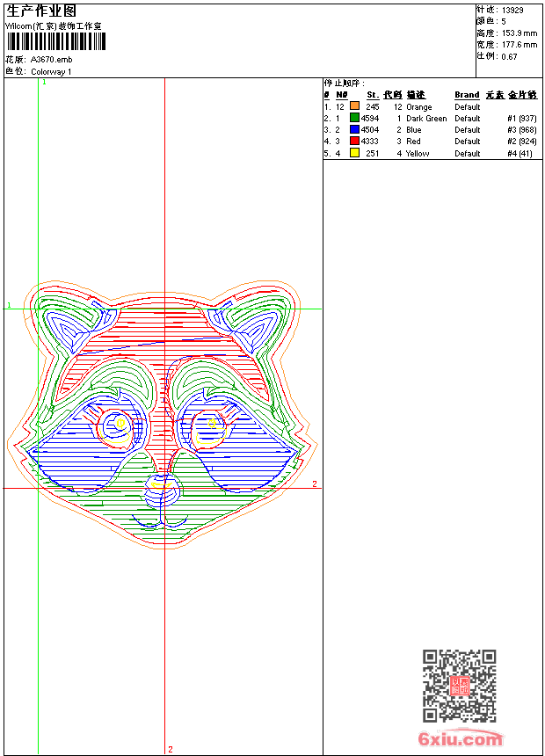Image resolution: width=545 pixels, height=756 pixels.
Task: Select the scale value '0.67'
Action: (x=509, y=57)
